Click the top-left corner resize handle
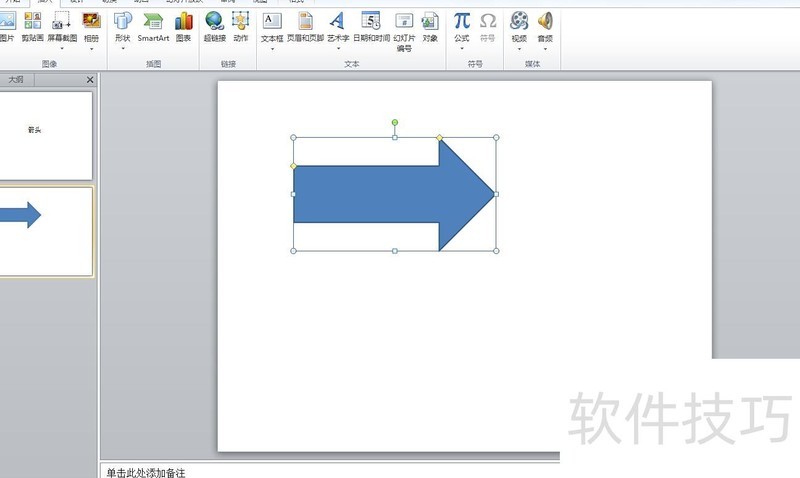Viewport: 800px width, 478px height. (x=293, y=138)
